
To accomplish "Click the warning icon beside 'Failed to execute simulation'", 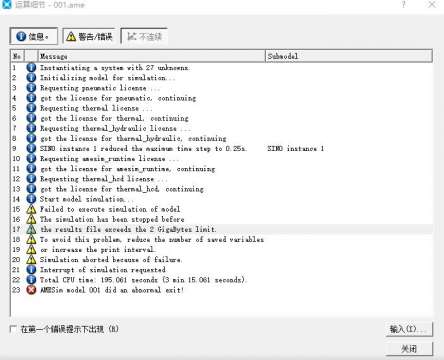I will (x=31, y=209).
